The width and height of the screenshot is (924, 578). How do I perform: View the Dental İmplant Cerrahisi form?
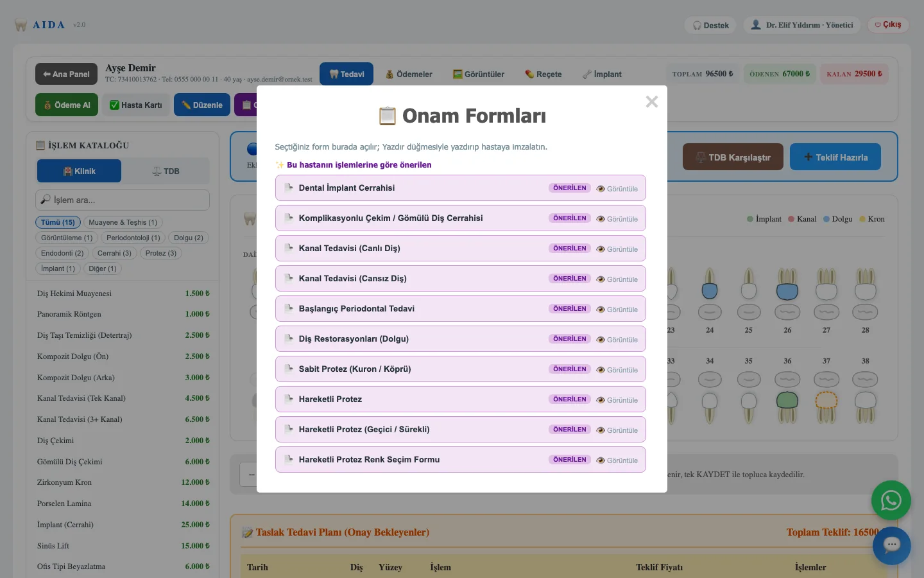tap(617, 189)
